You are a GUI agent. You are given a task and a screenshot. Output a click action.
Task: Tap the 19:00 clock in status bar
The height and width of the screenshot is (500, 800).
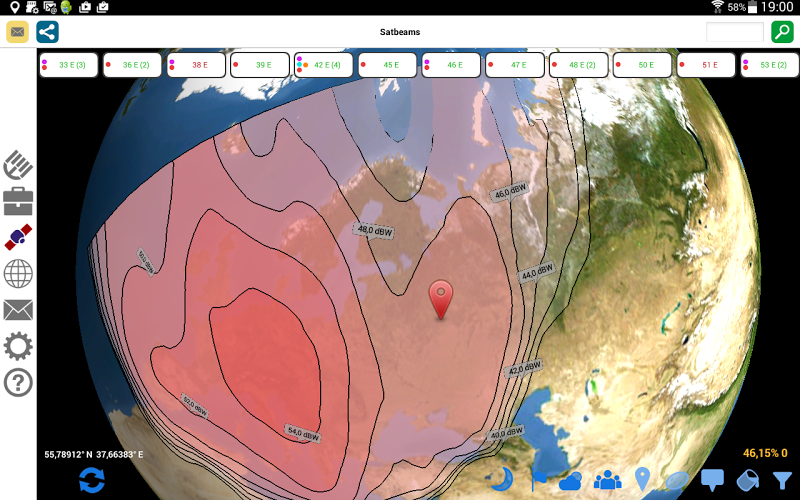pos(777,7)
